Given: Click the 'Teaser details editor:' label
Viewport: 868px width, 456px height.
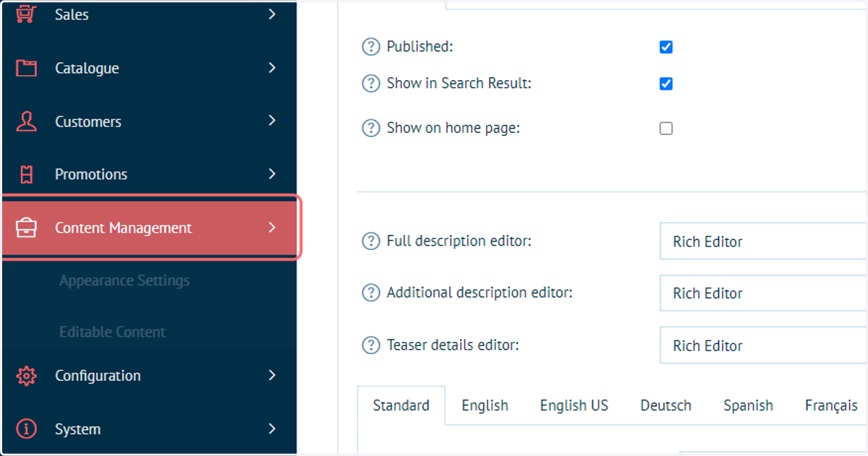Looking at the screenshot, I should click(x=453, y=345).
